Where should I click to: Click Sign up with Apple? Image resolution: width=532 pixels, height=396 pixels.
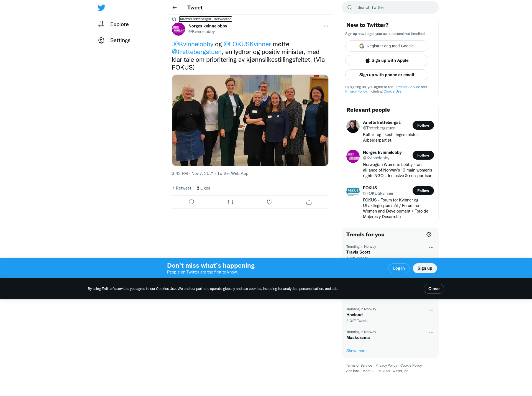[x=387, y=60]
